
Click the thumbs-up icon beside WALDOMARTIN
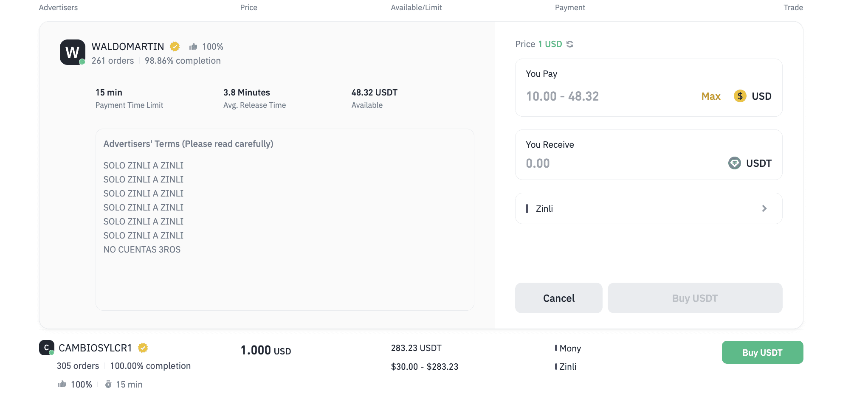pyautogui.click(x=193, y=46)
